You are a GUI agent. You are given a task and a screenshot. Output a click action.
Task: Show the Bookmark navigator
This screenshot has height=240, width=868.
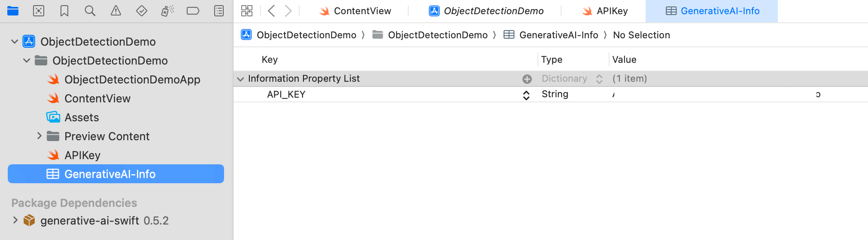pyautogui.click(x=64, y=11)
